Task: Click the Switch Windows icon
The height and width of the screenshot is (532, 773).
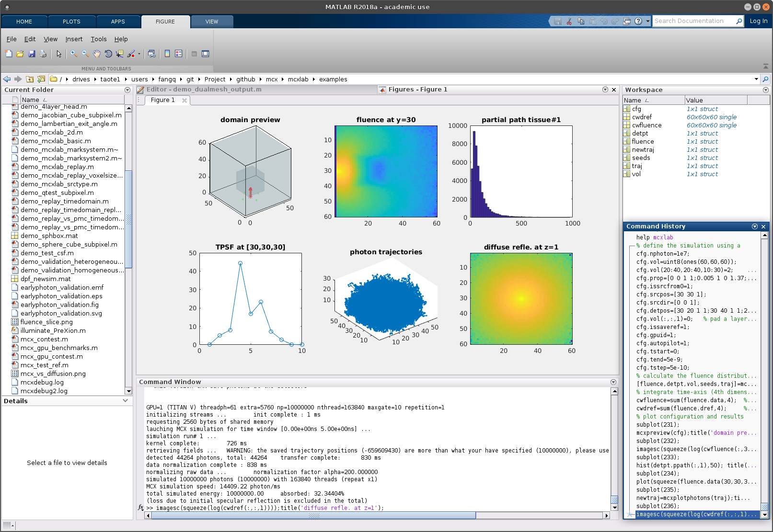Action: point(627,21)
